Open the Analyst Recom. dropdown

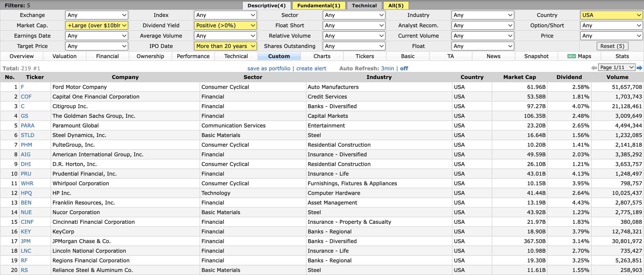point(483,25)
